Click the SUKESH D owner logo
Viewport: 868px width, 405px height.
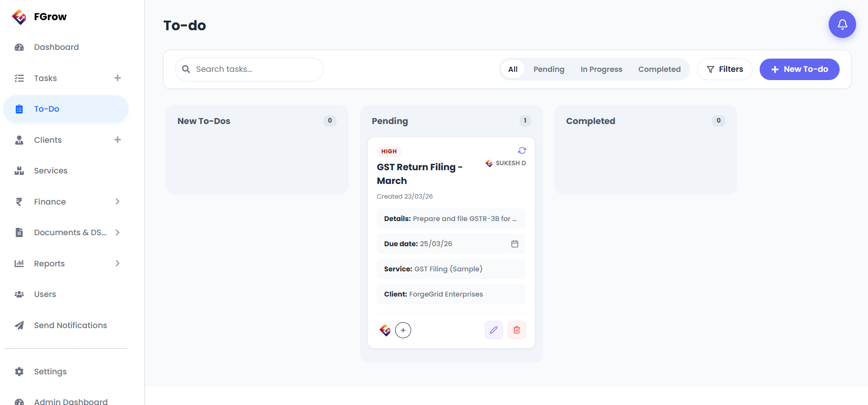489,163
